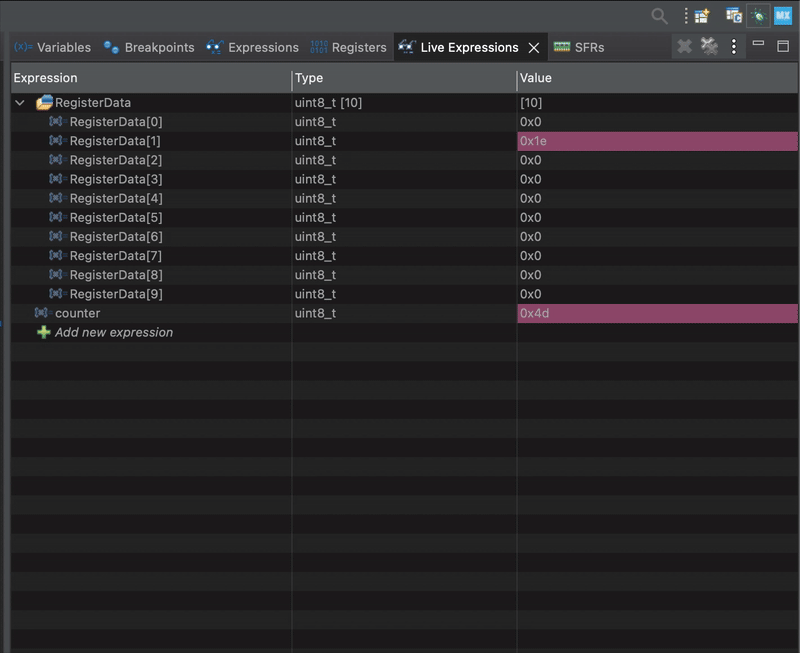This screenshot has height=653, width=800.
Task: Click Add new expression field
Action: [x=114, y=333]
